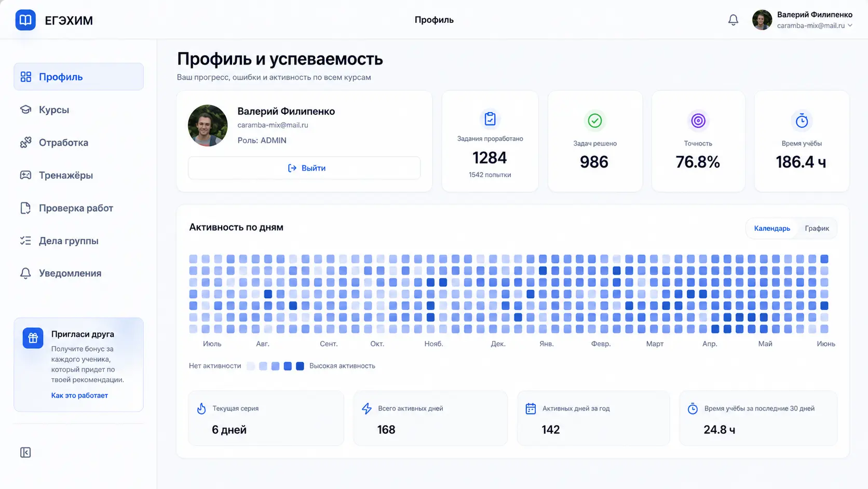Click the large profile photo
868x489 pixels.
[x=208, y=126]
